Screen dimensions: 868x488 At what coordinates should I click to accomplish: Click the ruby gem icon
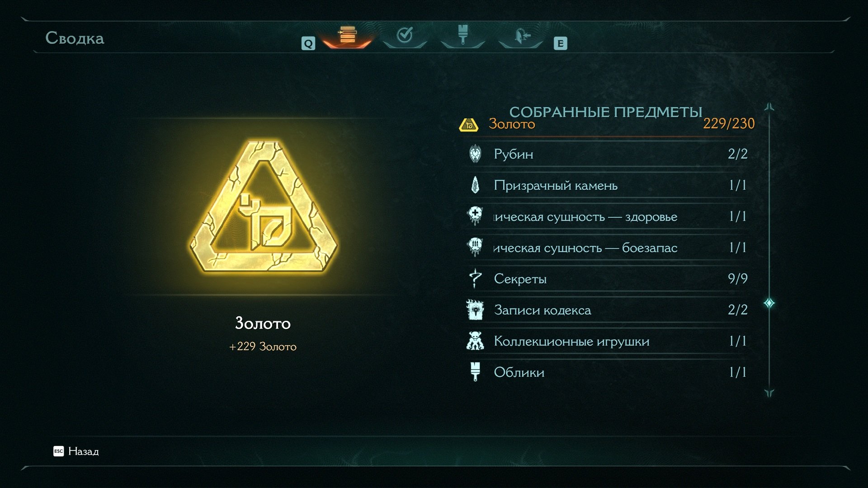tap(475, 154)
